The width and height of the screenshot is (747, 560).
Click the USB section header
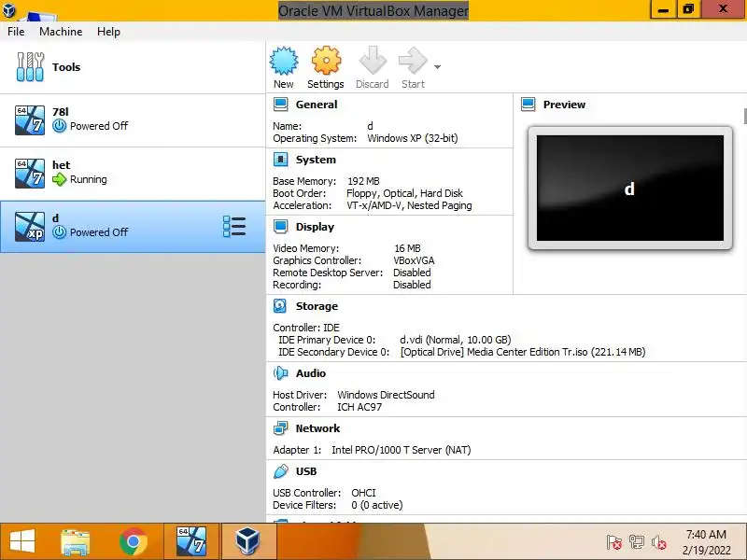(x=306, y=471)
